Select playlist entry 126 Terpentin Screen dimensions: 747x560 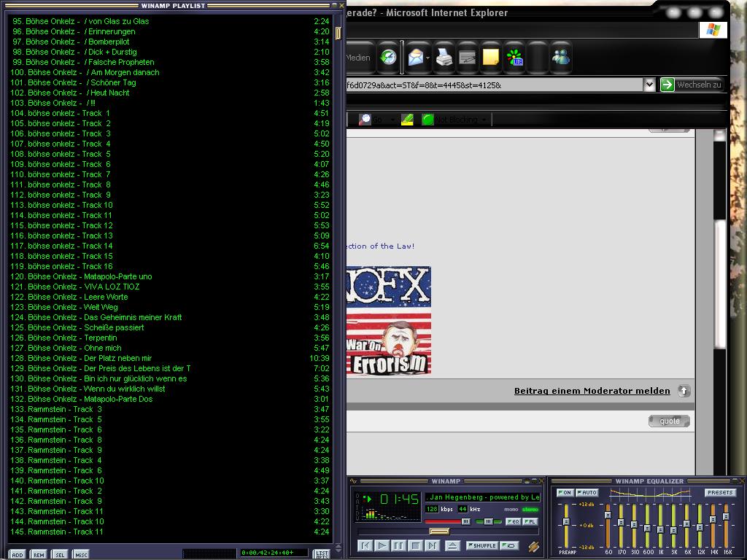click(169, 338)
